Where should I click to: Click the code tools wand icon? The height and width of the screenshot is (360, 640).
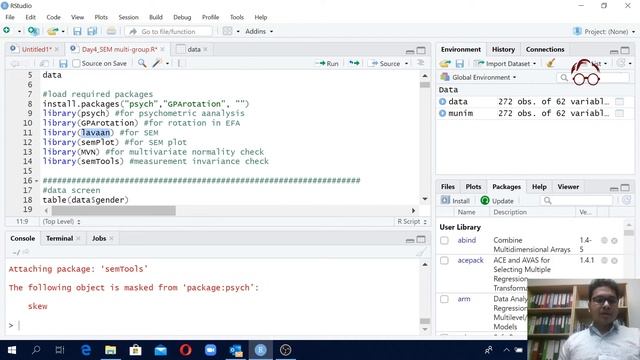click(157, 63)
